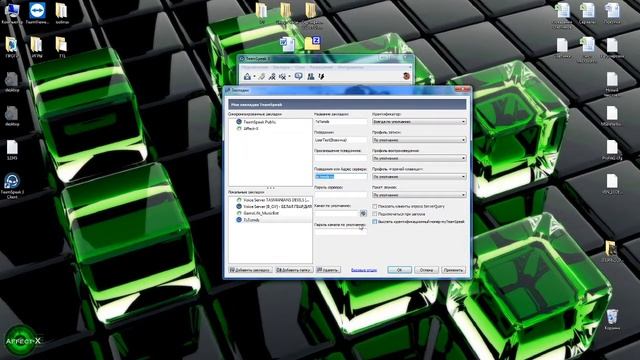Image resolution: width=640 pixels, height=360 pixels.
Task: Click the 'Добавить папку' button
Action: [x=294, y=270]
